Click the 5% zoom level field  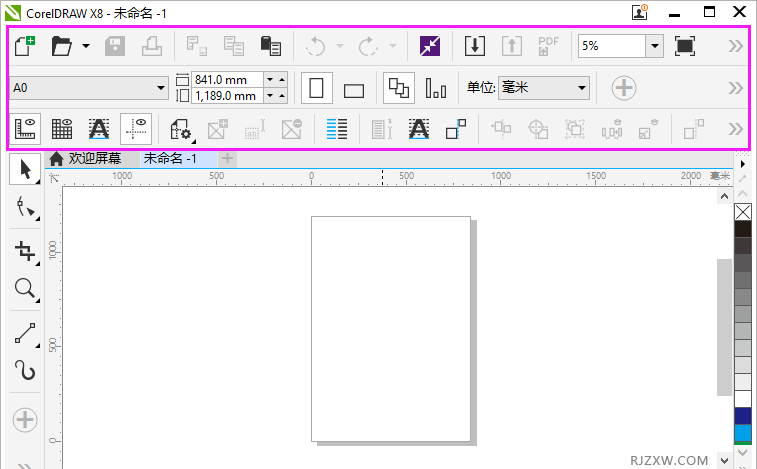click(612, 46)
